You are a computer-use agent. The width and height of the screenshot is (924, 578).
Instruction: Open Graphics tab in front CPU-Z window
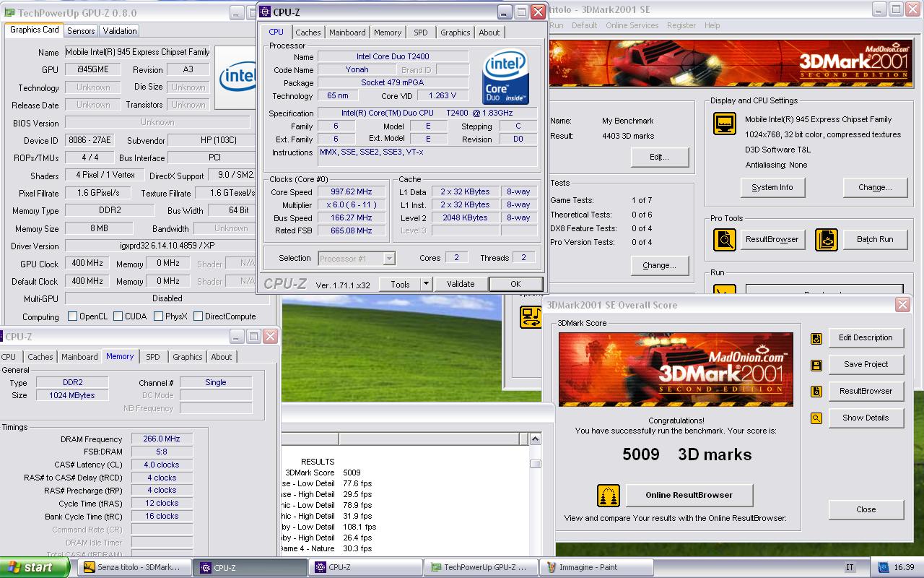pyautogui.click(x=456, y=33)
